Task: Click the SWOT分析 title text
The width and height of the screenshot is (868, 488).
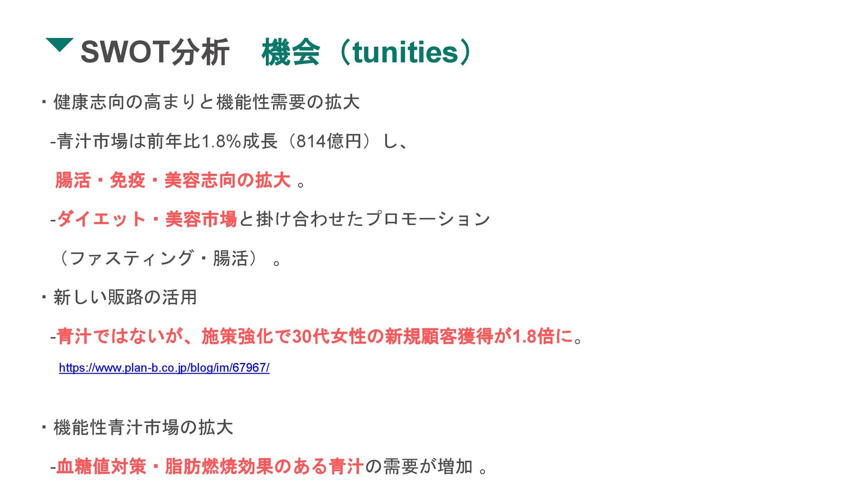Action: 155,52
